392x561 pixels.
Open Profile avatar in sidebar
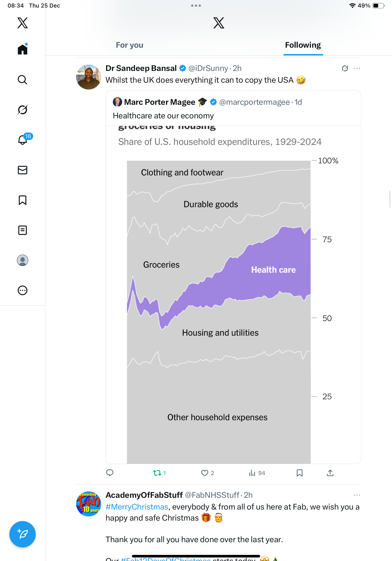point(23,260)
